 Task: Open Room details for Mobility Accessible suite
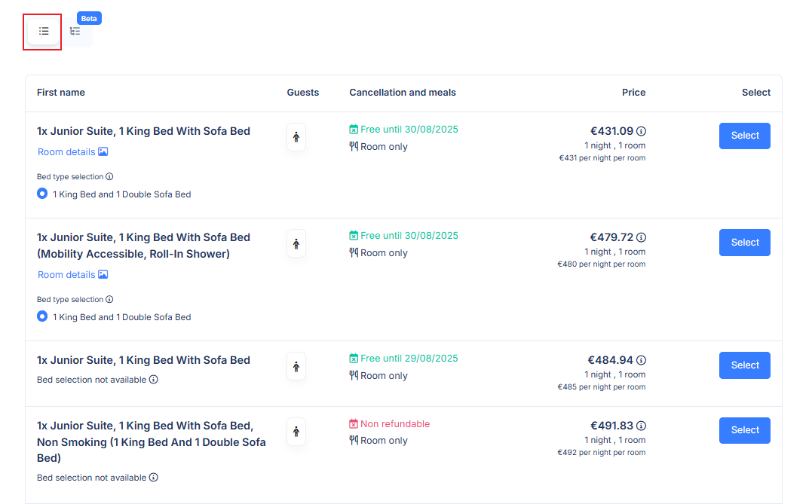pos(72,274)
